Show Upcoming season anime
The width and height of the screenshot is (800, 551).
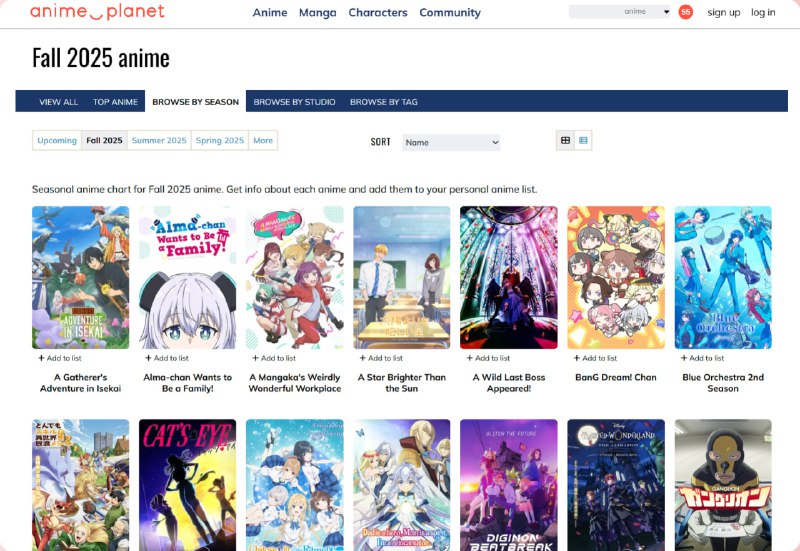(x=57, y=140)
